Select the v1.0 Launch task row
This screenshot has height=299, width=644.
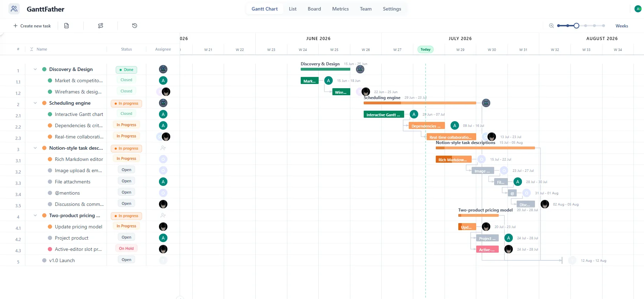click(90, 260)
